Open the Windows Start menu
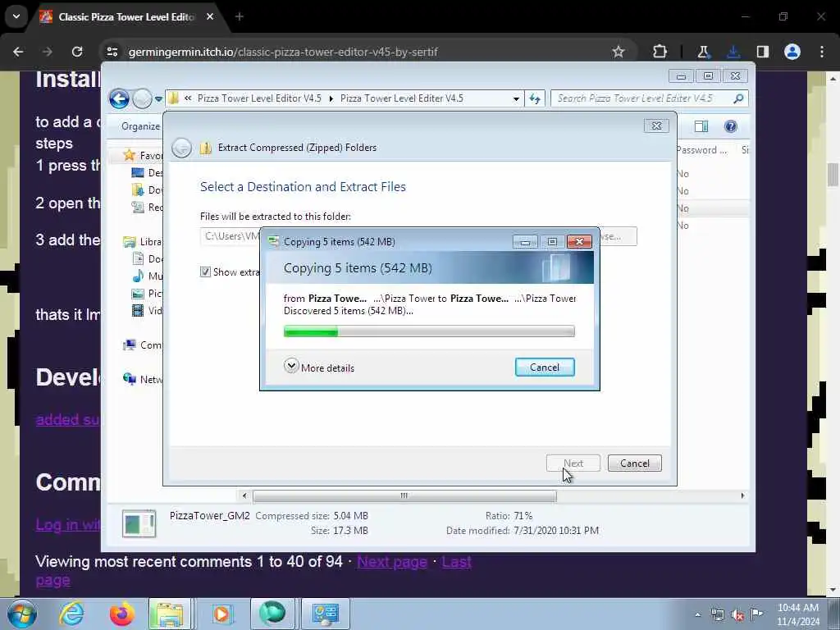 (x=22, y=614)
